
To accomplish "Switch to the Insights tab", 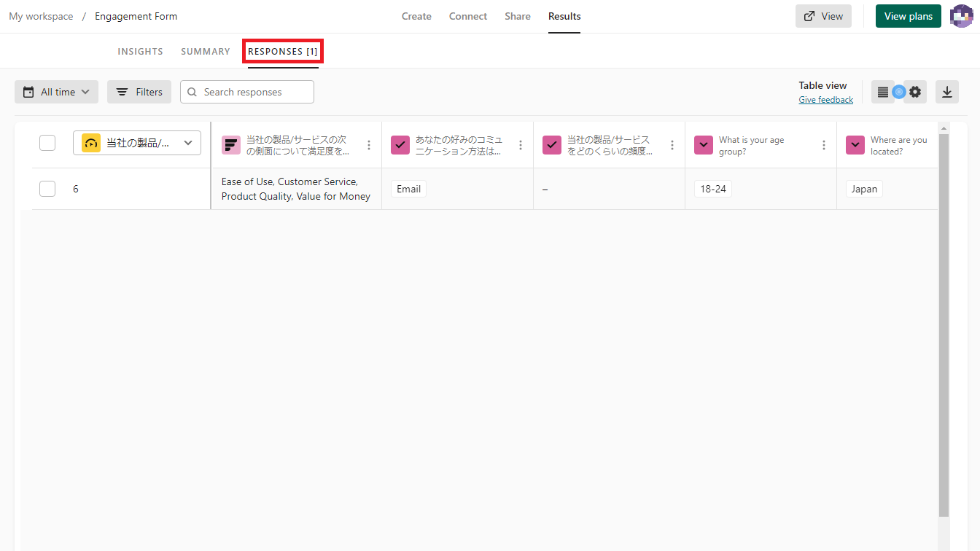I will [140, 52].
